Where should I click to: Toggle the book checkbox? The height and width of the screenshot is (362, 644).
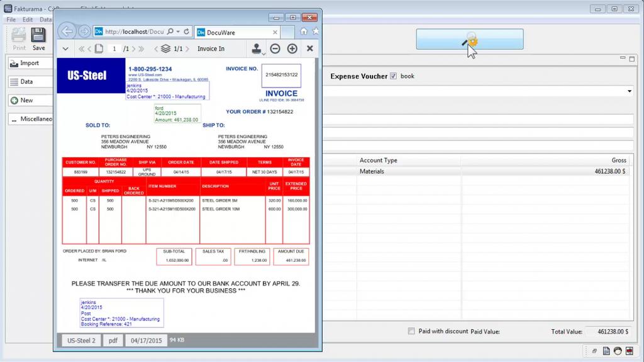tap(393, 76)
